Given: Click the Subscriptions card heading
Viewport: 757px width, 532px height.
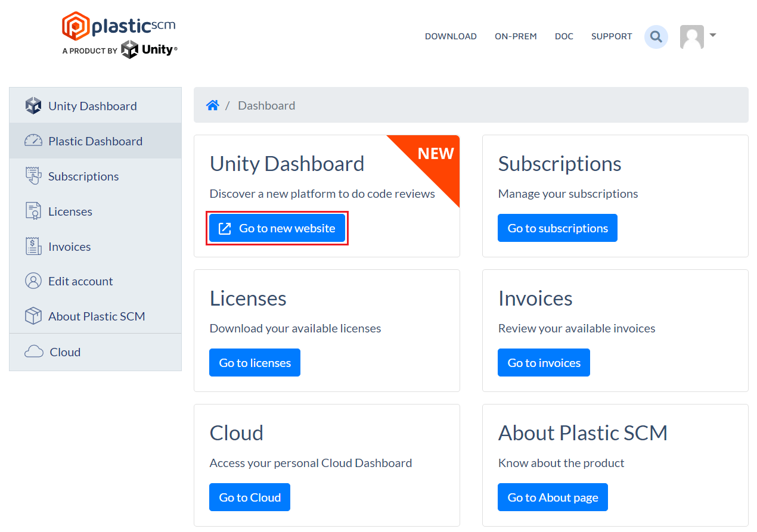Looking at the screenshot, I should tap(560, 164).
